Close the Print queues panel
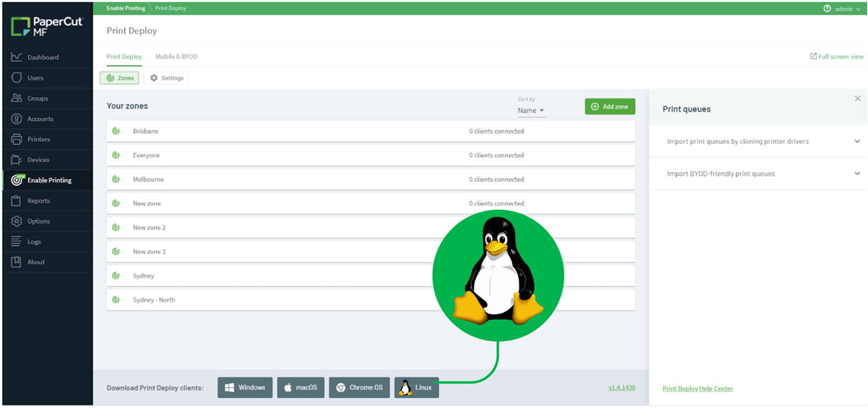 click(x=858, y=98)
